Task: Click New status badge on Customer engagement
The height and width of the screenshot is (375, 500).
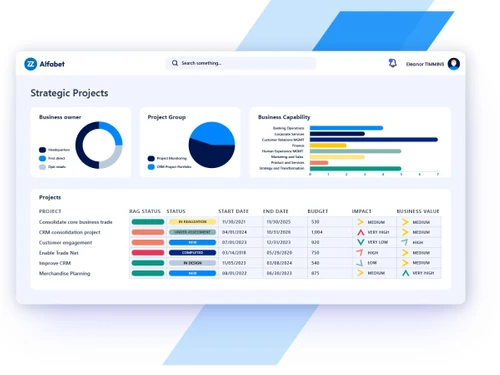Action: click(192, 242)
